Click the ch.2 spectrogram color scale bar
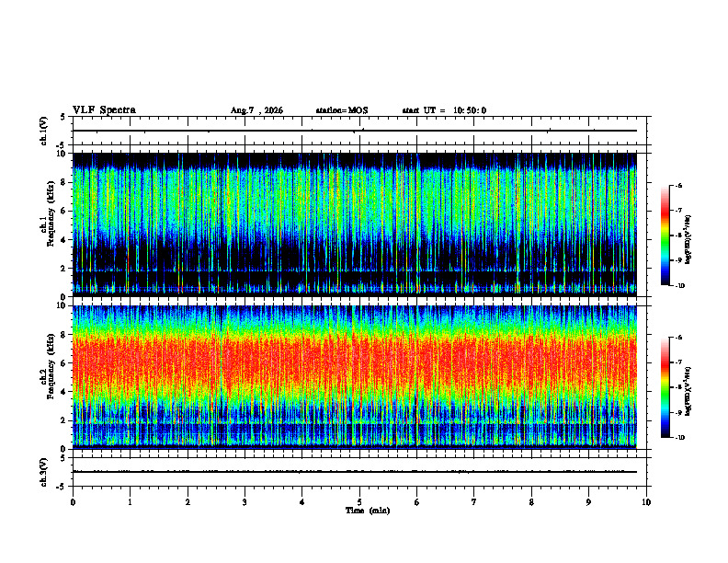The height and width of the screenshot is (563, 728). (x=665, y=387)
